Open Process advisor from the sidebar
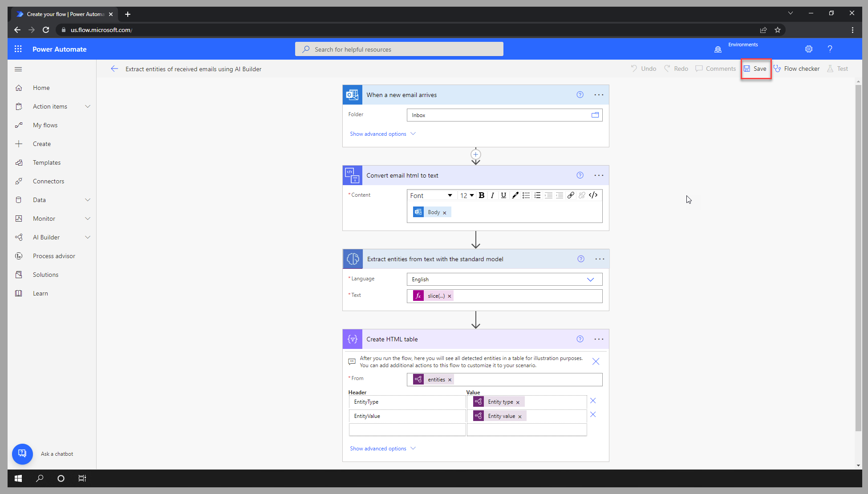 54,255
